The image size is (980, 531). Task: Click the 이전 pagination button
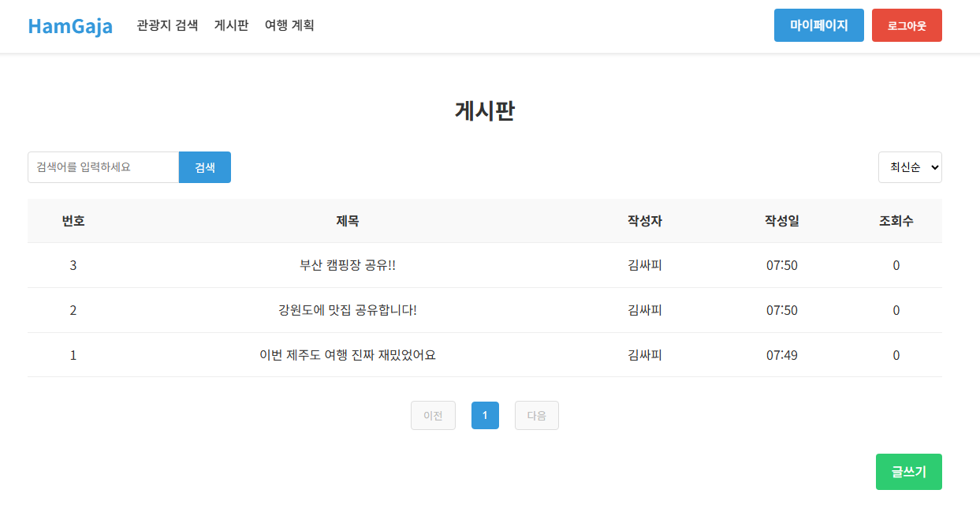pos(433,416)
